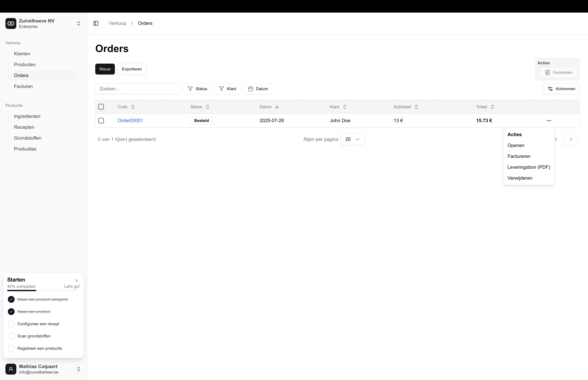Check 'Configureer een recept' step circle

click(x=11, y=324)
